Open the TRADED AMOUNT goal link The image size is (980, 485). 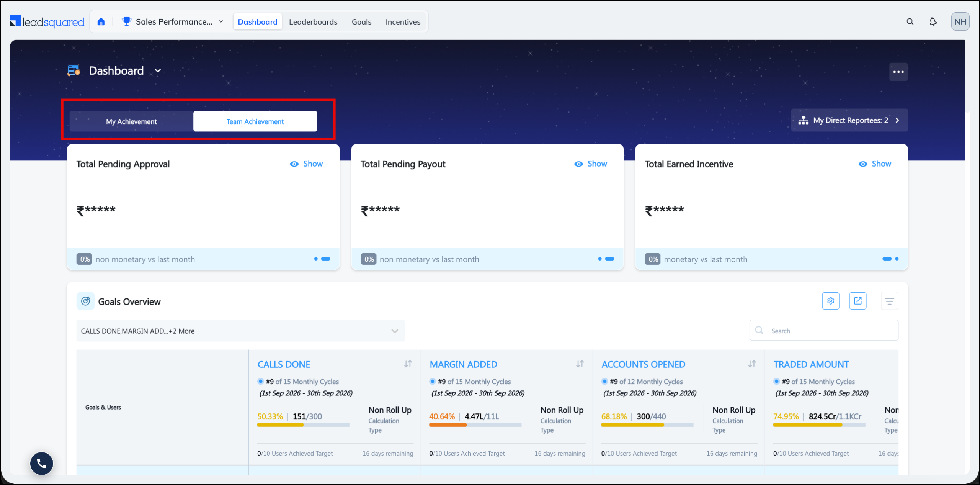[x=811, y=364]
